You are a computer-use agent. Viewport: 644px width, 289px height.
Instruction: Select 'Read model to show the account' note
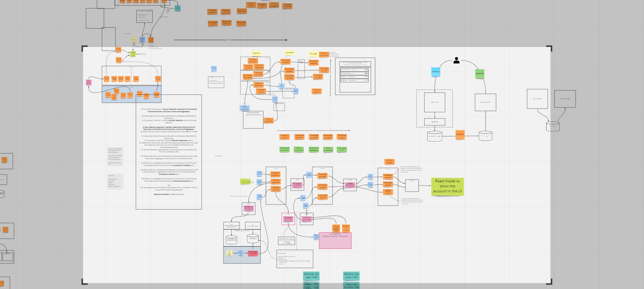447,186
